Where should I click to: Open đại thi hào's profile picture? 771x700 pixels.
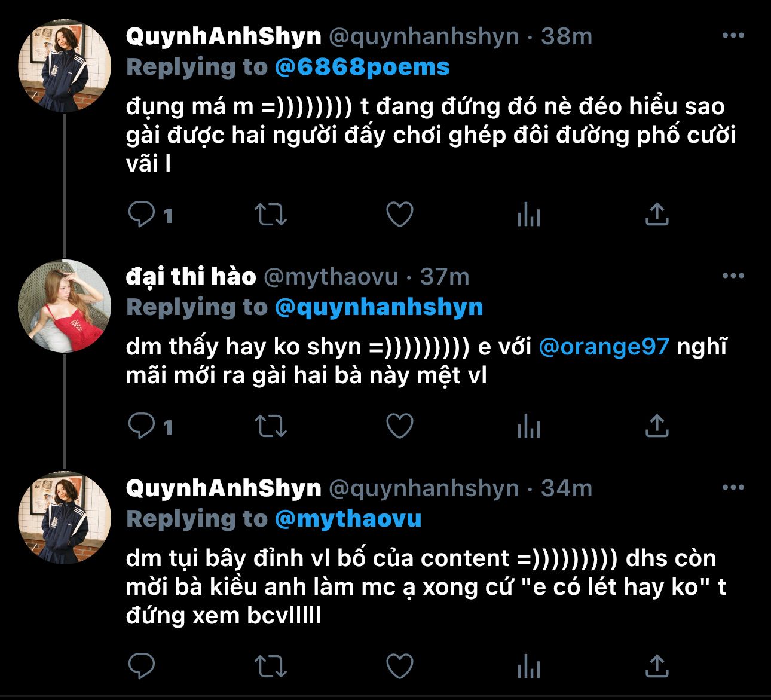pos(65,306)
